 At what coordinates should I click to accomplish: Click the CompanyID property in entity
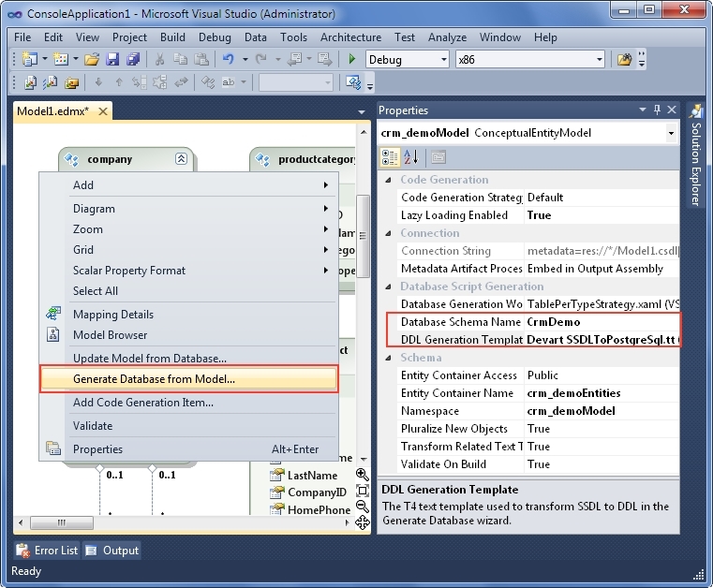317,492
